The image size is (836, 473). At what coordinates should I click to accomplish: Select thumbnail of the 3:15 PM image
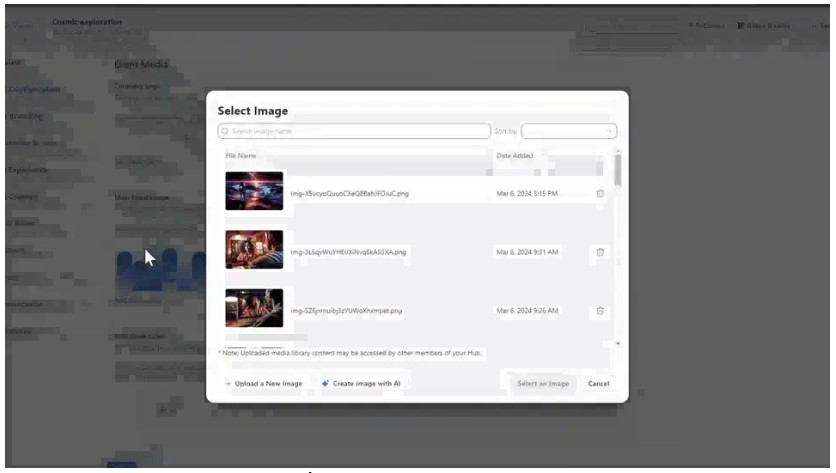pos(254,191)
